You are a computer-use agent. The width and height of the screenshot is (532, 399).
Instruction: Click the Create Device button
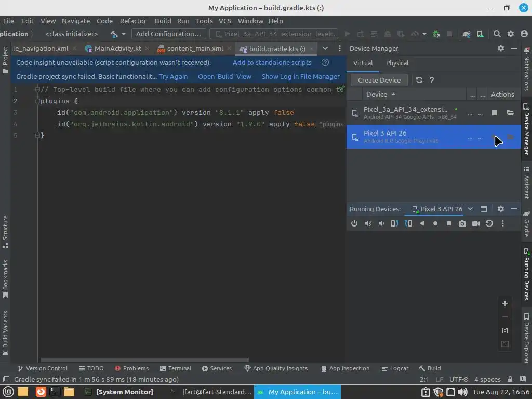click(x=379, y=80)
